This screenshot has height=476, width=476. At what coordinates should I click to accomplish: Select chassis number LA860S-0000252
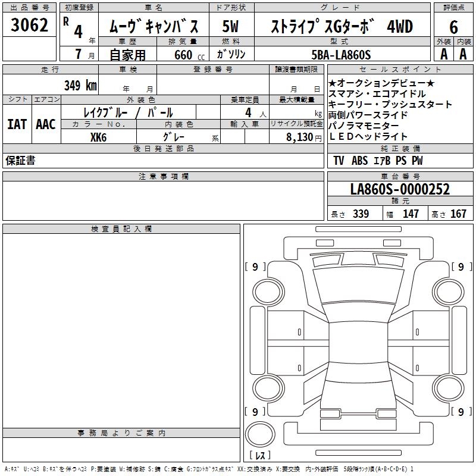(399, 189)
